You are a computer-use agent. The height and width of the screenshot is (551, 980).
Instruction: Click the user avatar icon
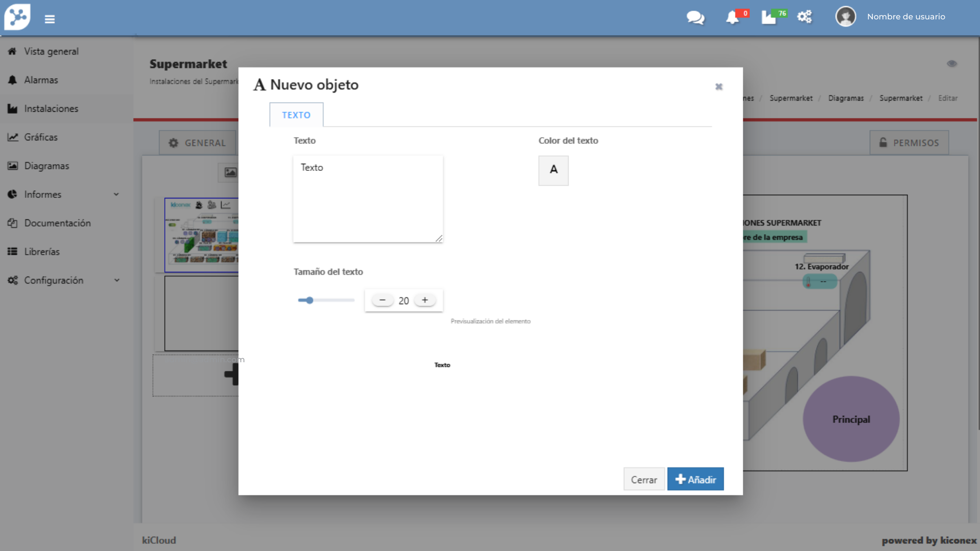coord(845,17)
